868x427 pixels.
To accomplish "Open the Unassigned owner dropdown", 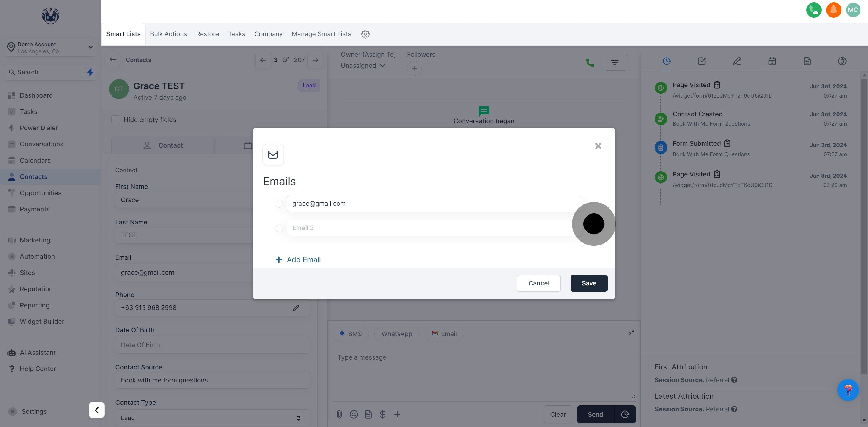I will point(363,66).
